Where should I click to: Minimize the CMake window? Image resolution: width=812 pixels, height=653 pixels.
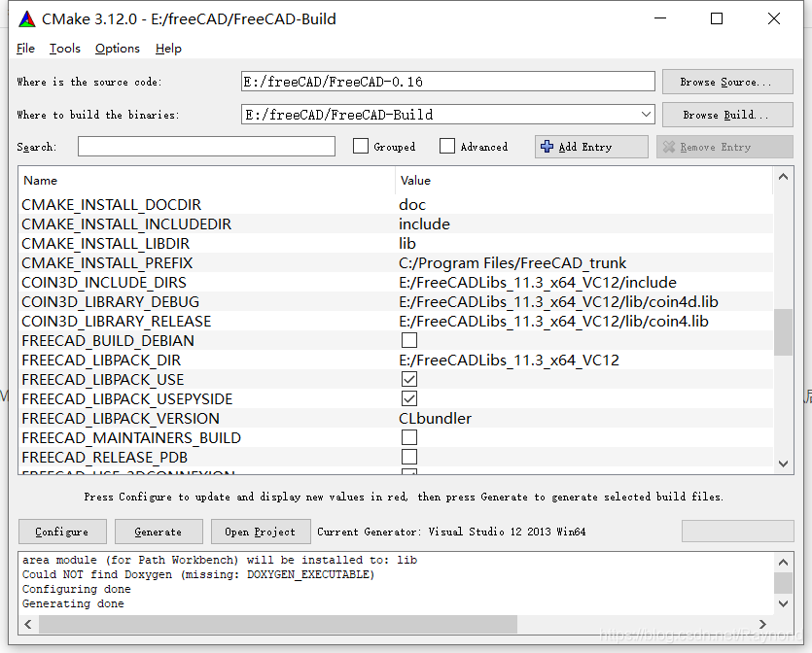coord(660,18)
